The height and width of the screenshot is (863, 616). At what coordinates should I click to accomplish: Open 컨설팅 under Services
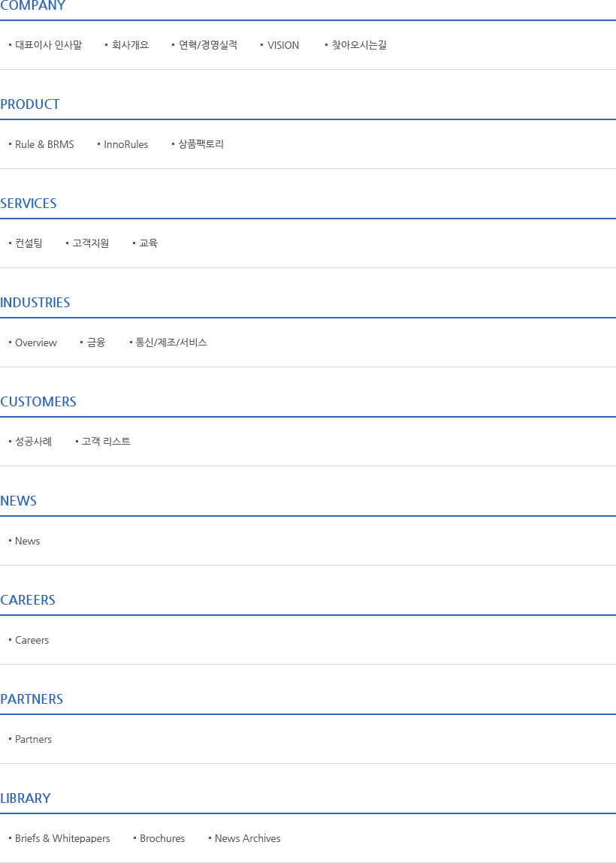tap(29, 243)
